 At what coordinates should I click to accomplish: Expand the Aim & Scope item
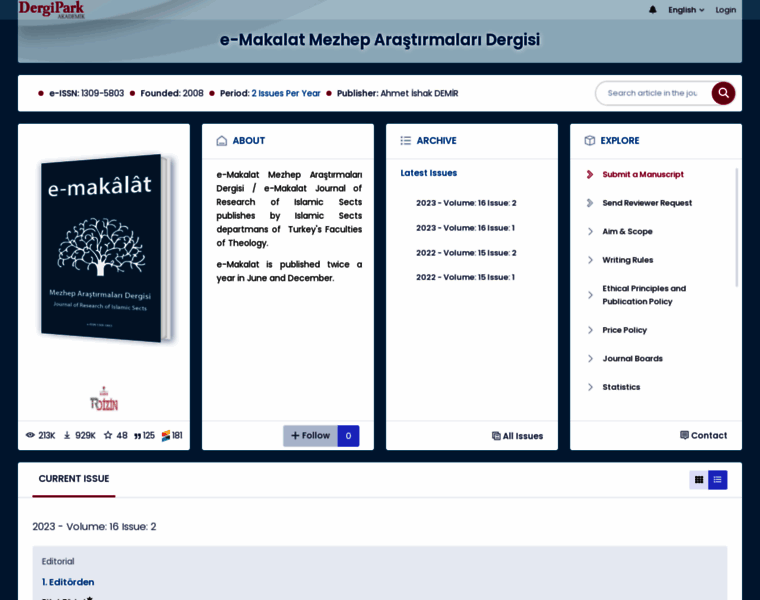[627, 231]
